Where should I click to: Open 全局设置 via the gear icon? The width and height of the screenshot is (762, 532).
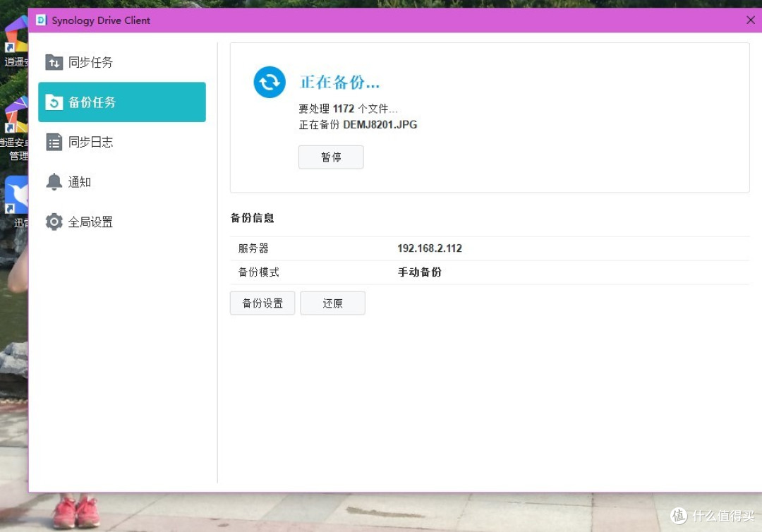(54, 221)
